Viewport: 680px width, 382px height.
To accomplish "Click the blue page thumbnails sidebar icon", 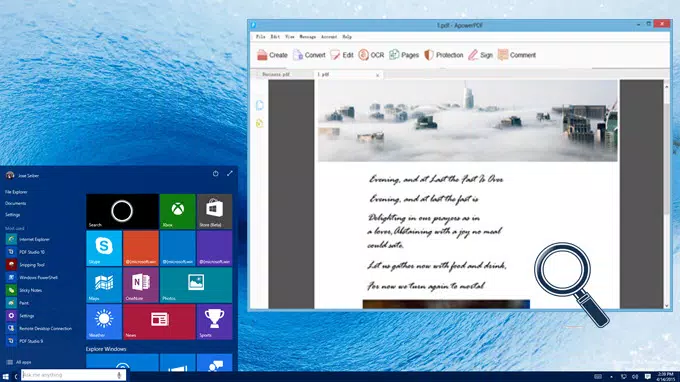I will [x=259, y=105].
